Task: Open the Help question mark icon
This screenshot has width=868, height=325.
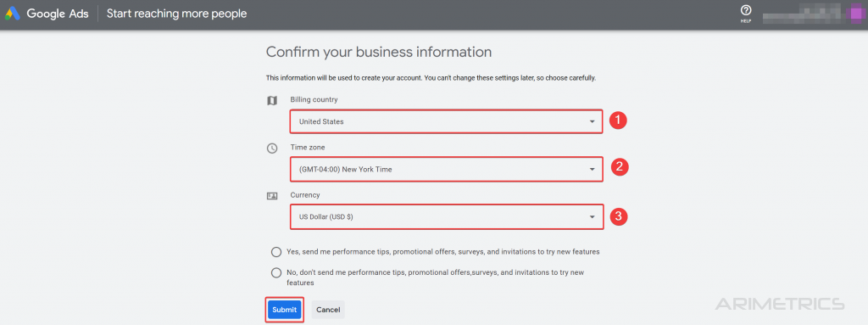Action: coord(746,10)
